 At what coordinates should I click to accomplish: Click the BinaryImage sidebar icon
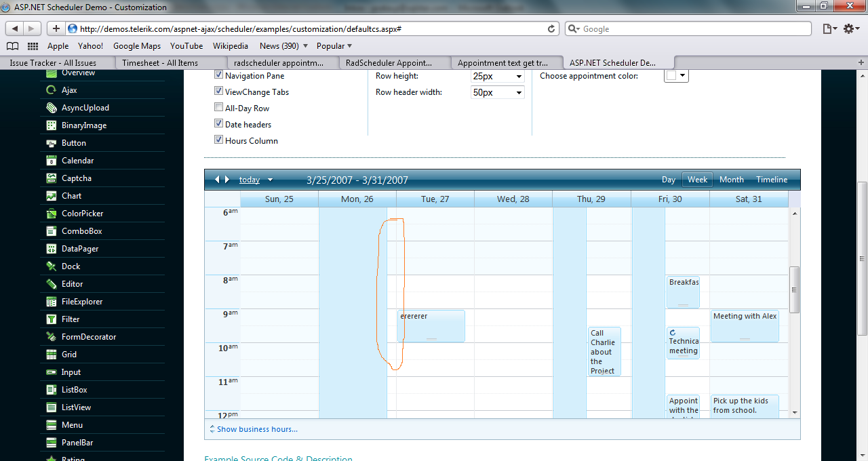[x=51, y=125]
